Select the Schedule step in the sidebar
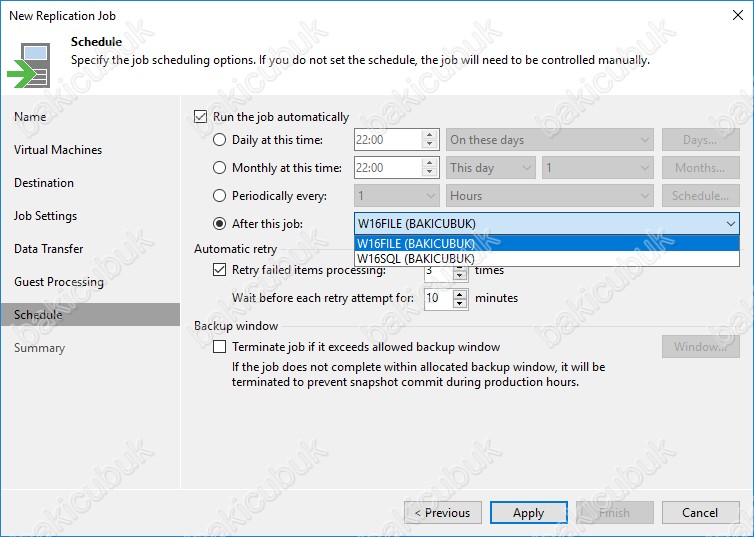The width and height of the screenshot is (754, 537). click(x=90, y=314)
